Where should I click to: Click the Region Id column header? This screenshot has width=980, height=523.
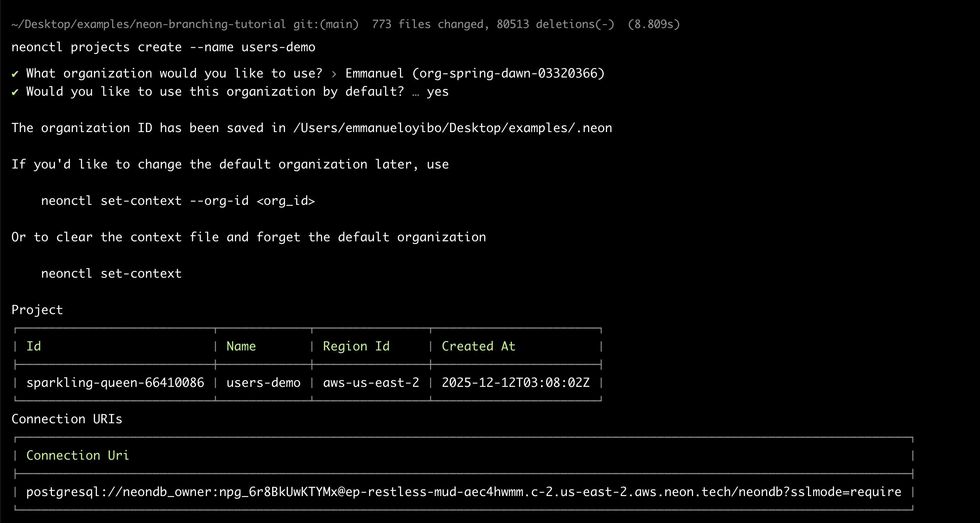click(356, 346)
